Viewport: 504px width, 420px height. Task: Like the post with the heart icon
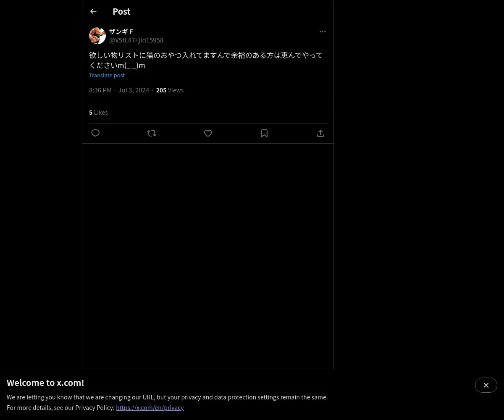point(208,133)
